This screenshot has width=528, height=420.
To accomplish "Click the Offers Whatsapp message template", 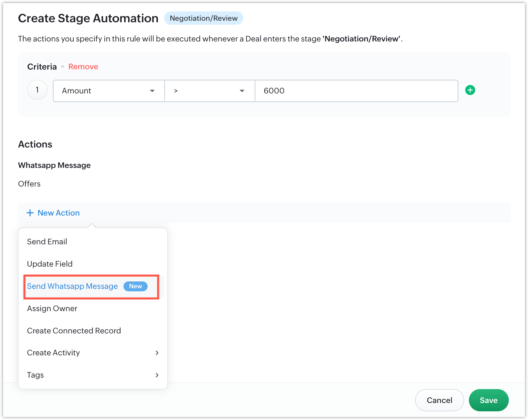I will 29,184.
